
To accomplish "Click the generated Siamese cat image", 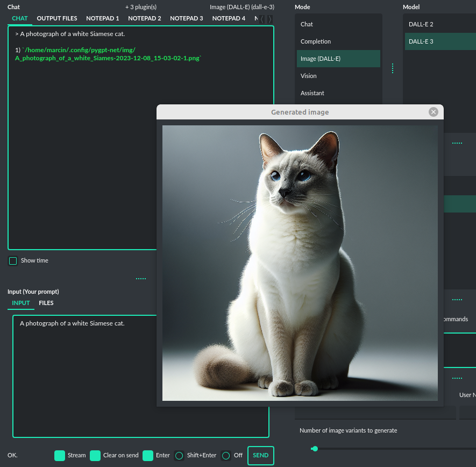I will click(300, 263).
